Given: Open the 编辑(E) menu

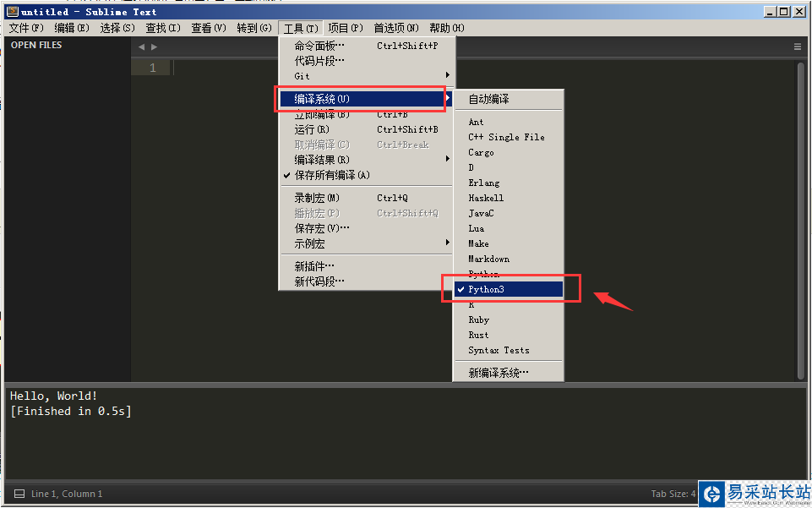Looking at the screenshot, I should (x=72, y=28).
